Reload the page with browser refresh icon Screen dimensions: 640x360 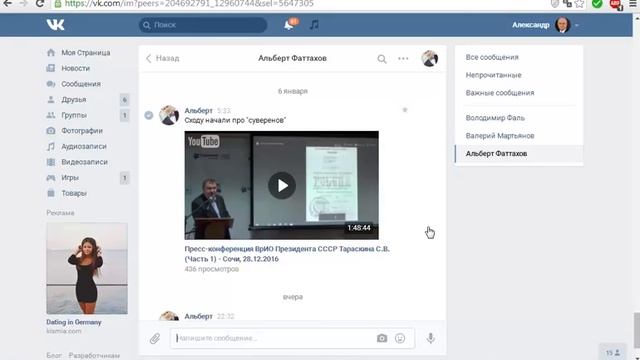coord(40,4)
